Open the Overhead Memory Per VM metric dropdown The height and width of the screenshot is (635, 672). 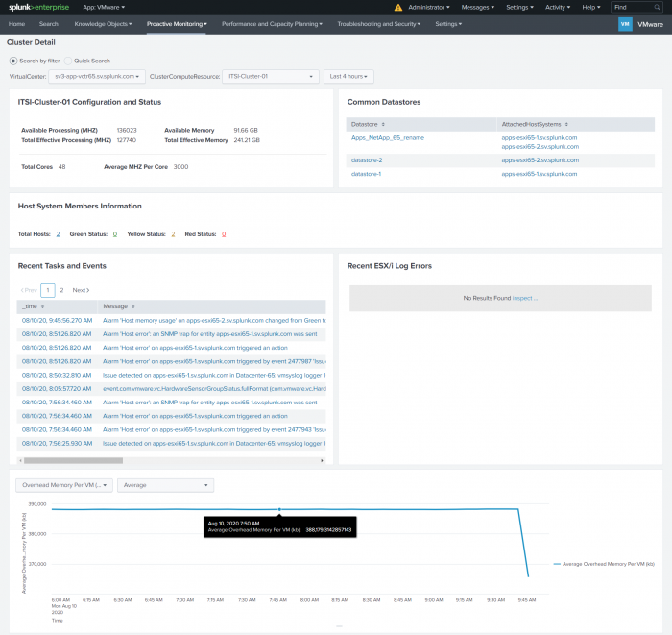coord(64,485)
